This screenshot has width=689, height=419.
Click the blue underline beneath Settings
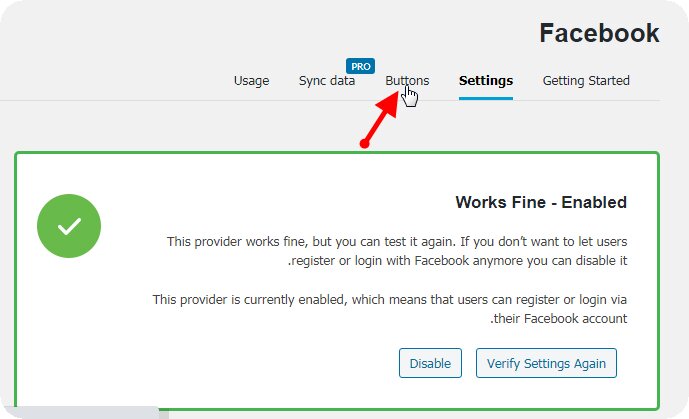pyautogui.click(x=486, y=99)
